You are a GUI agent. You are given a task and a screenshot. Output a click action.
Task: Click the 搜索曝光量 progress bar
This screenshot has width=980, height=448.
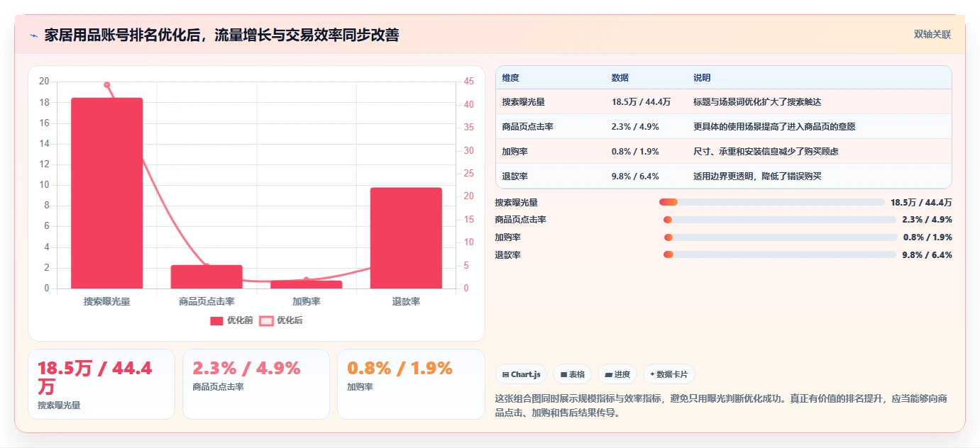pos(771,203)
